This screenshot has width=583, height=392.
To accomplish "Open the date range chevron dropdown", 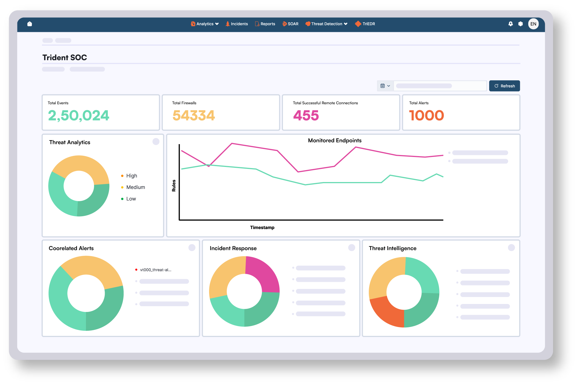I will pos(388,86).
